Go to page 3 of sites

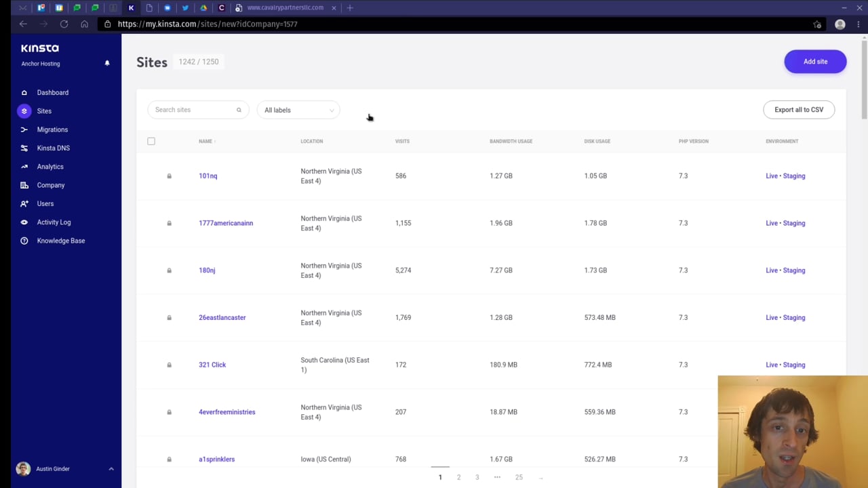click(x=477, y=477)
